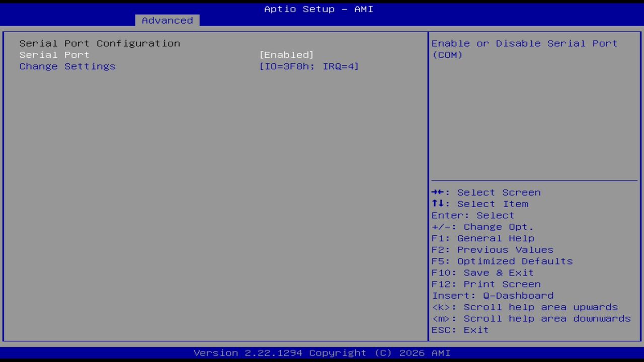Click the Serial Port Configuration header

[100, 43]
